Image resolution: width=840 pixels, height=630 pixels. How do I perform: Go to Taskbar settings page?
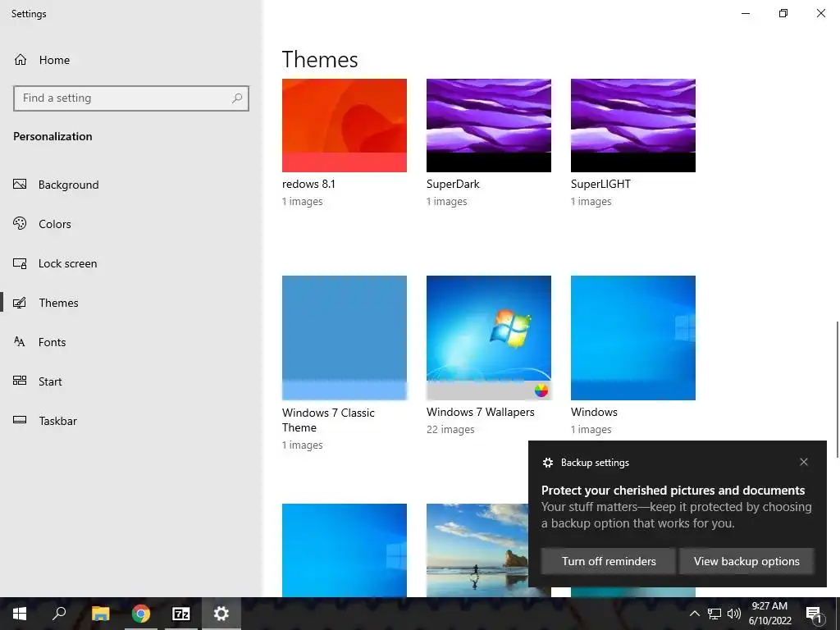pos(58,421)
